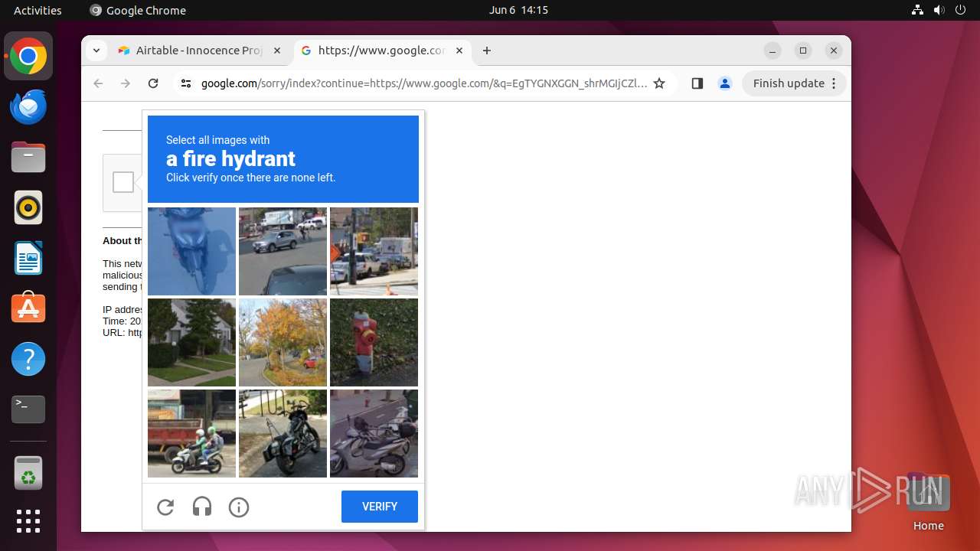Switch to the audio challenge headphones icon
Image resolution: width=980 pixels, height=551 pixels.
click(202, 507)
